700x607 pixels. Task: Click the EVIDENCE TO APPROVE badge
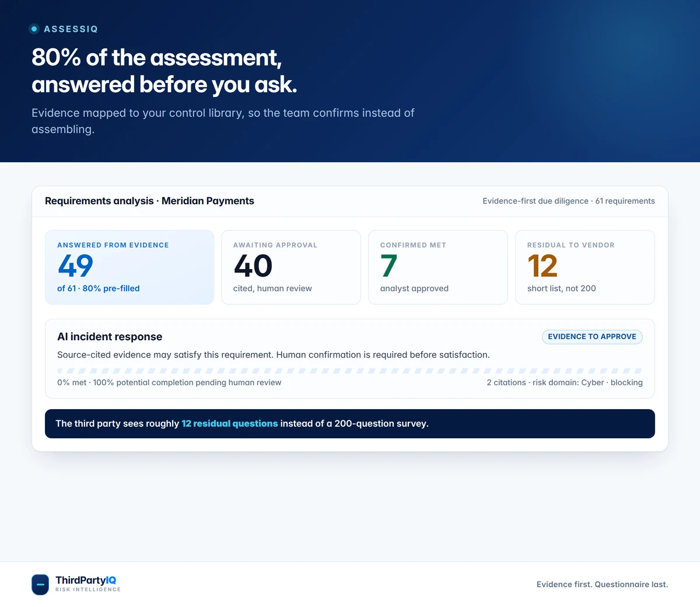coord(592,337)
